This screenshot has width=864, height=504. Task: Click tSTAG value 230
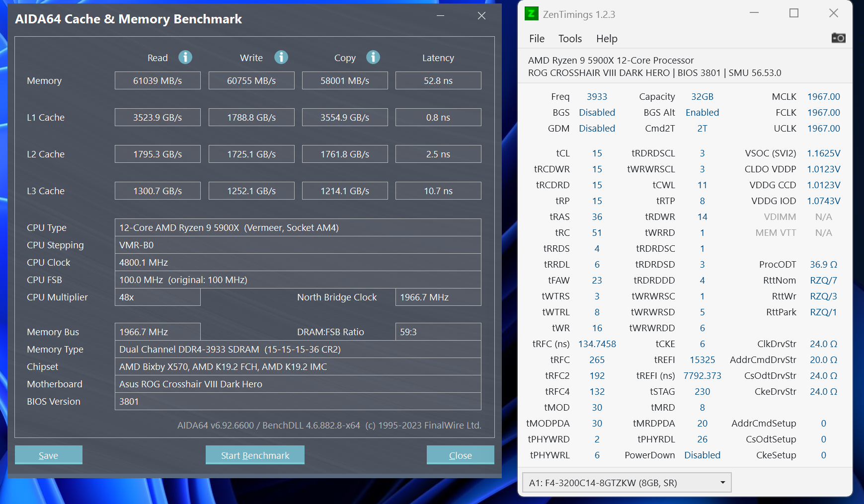pyautogui.click(x=702, y=391)
